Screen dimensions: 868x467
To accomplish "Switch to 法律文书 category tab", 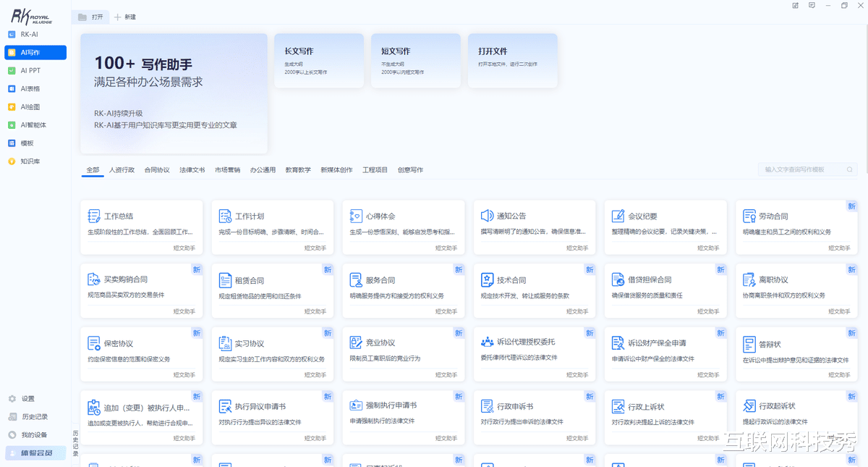I will (192, 170).
